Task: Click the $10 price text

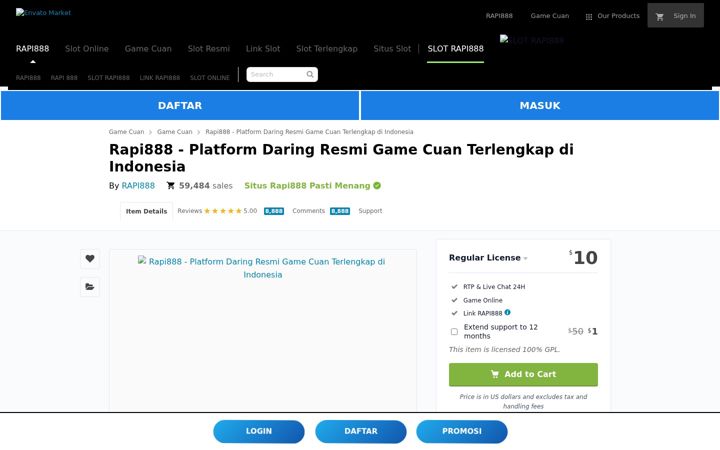Action: (x=583, y=258)
